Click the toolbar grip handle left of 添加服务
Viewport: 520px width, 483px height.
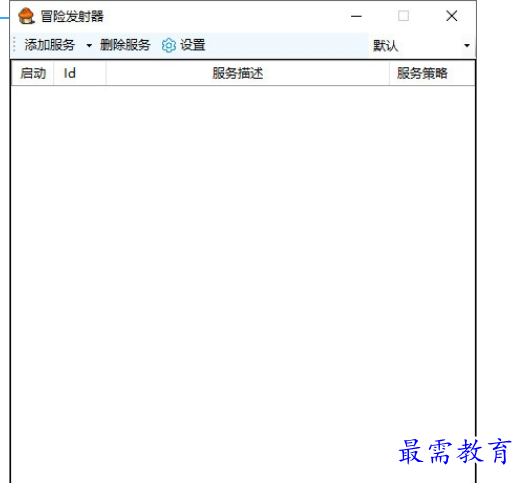tap(14, 45)
